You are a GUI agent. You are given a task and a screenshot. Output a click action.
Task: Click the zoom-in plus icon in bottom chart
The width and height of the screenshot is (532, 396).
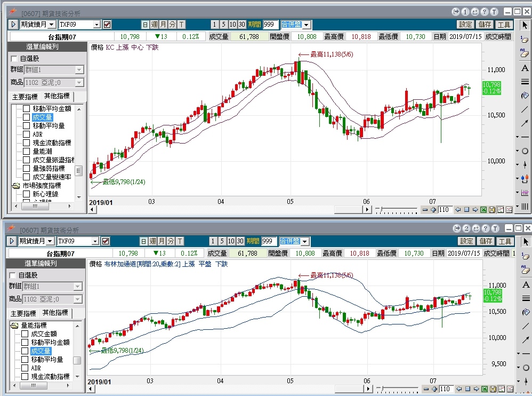pyautogui.click(x=434, y=389)
